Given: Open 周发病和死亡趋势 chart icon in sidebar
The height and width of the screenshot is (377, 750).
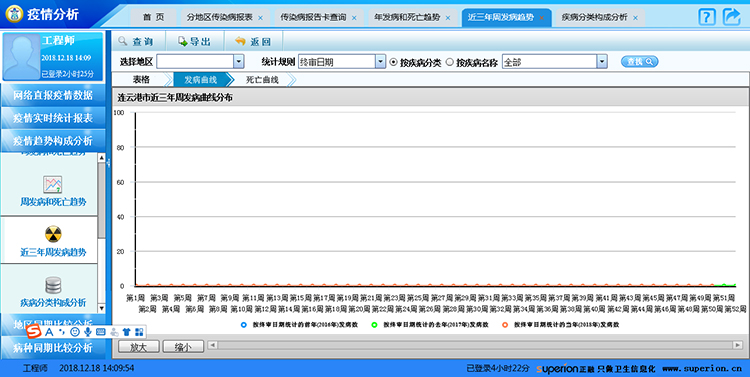Looking at the screenshot, I should click(x=53, y=185).
